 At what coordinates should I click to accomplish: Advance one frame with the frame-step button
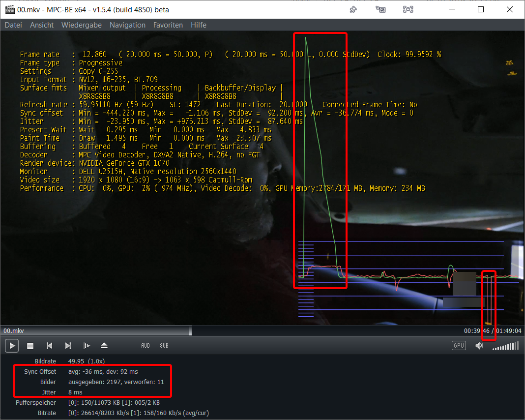click(87, 346)
